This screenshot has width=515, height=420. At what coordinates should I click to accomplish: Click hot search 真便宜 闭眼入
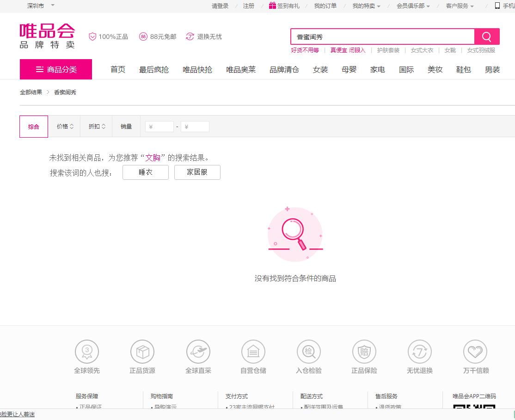[348, 50]
